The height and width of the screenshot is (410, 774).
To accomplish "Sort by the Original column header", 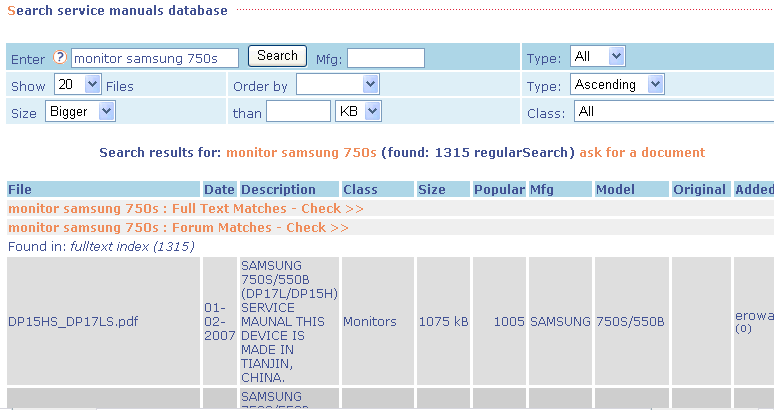I will tap(699, 189).
